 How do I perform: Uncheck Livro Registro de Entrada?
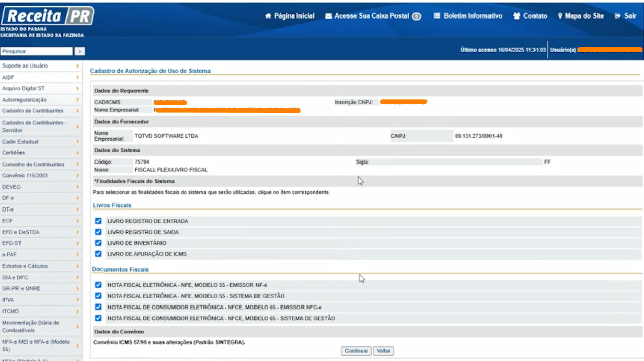tap(98, 221)
